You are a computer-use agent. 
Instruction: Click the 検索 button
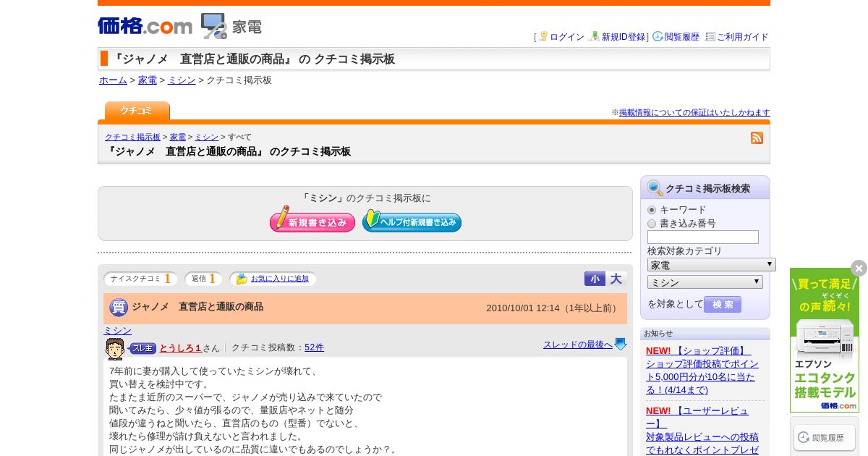[723, 305]
